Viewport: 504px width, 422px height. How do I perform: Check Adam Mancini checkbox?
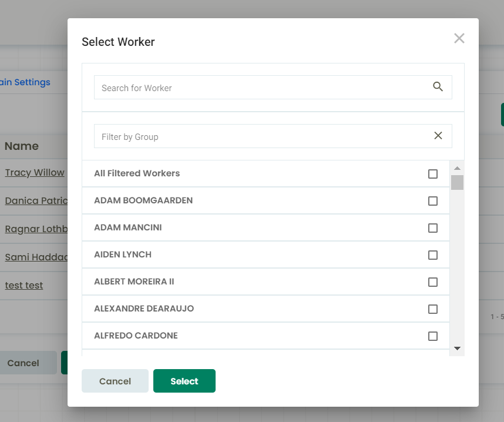pos(433,228)
